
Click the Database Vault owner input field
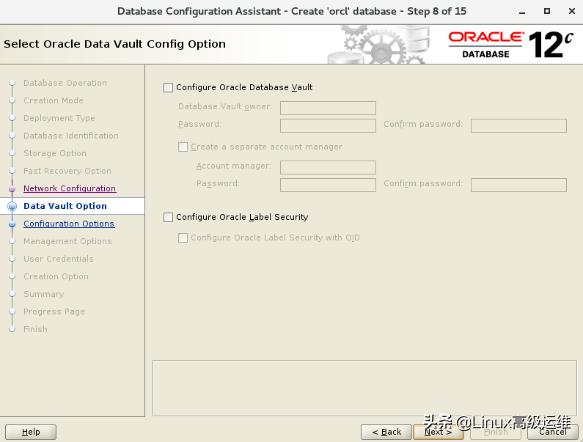[328, 108]
